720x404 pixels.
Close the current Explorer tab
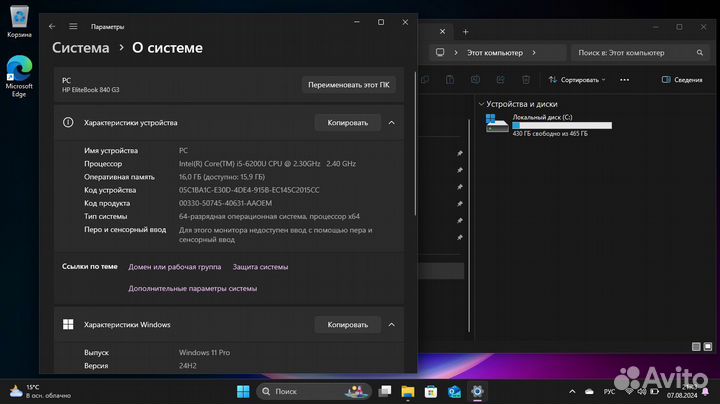click(442, 32)
